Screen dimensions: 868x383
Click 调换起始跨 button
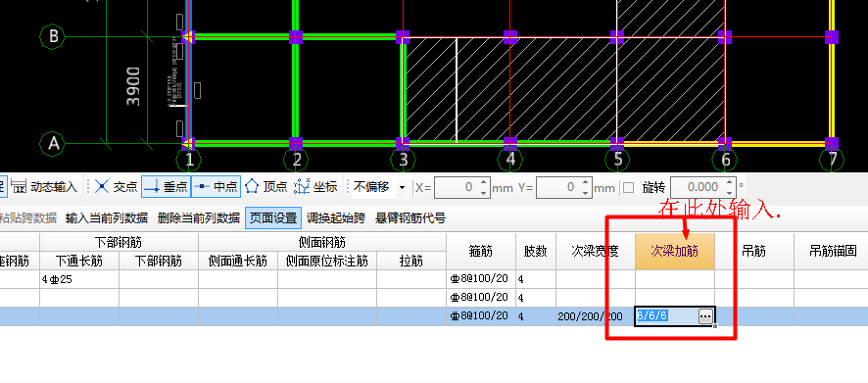336,218
